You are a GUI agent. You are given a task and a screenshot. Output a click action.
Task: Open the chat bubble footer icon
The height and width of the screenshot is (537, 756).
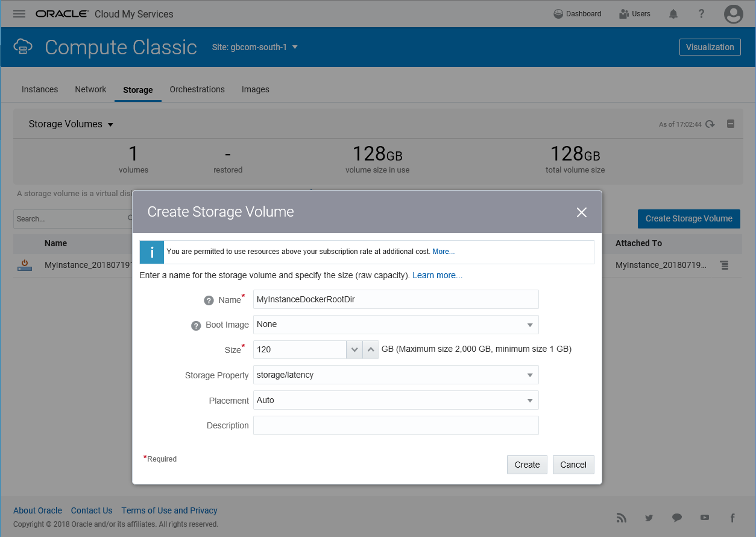click(x=677, y=518)
